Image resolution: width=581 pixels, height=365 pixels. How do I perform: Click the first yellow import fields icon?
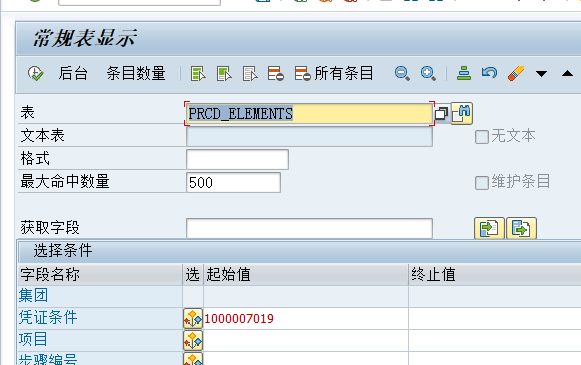tap(489, 228)
